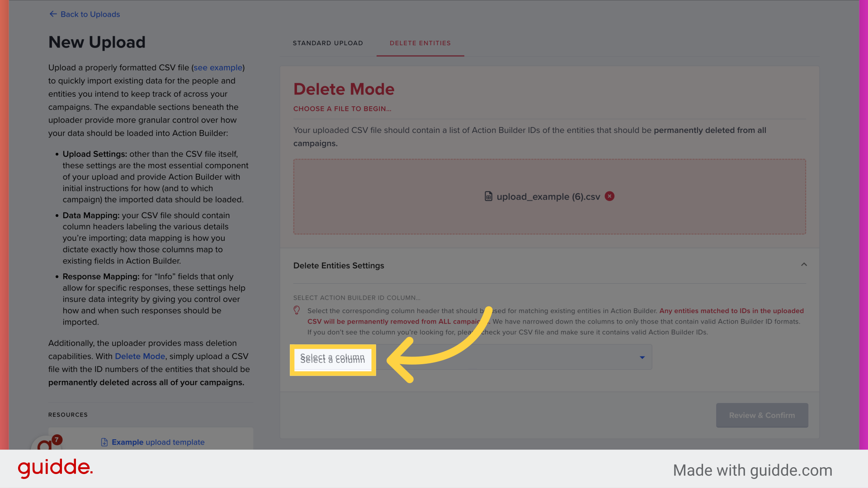
Task: Open the Select a column dropdown arrow
Action: (642, 357)
